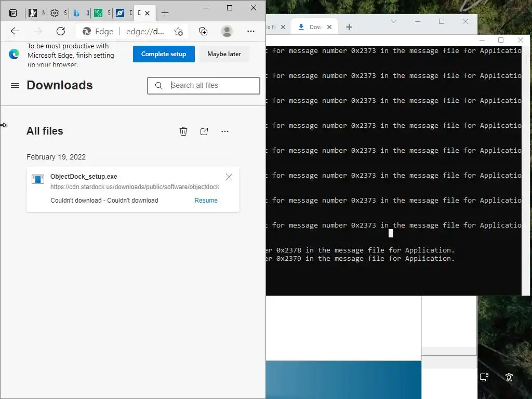532x399 pixels.
Task: Click the ObjectDock file type icon
Action: click(37, 179)
